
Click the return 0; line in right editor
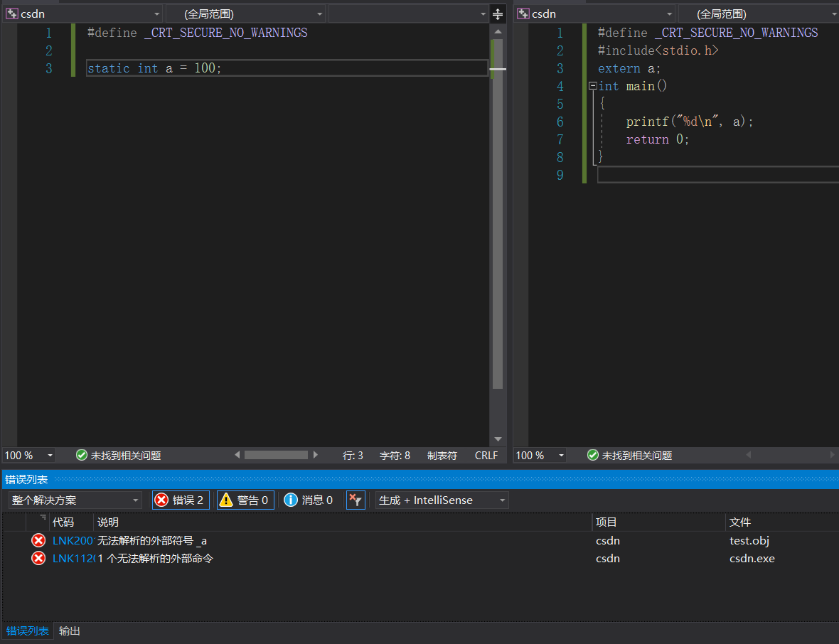[658, 139]
